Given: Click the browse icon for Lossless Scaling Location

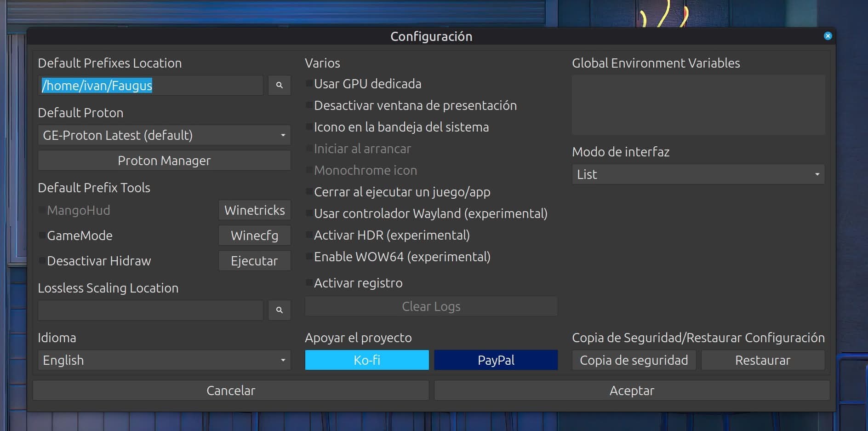Looking at the screenshot, I should click(x=279, y=310).
